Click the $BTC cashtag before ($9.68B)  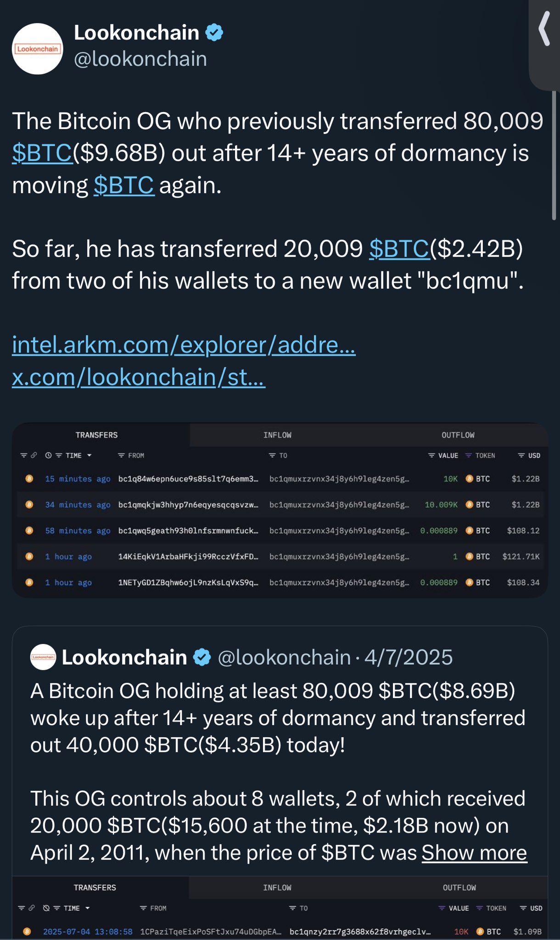pos(42,153)
